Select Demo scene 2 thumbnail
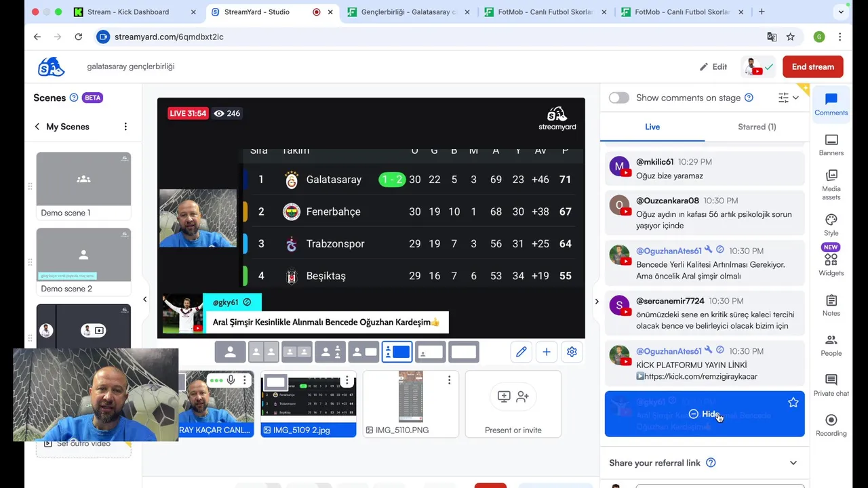The width and height of the screenshot is (868, 488). (83, 255)
